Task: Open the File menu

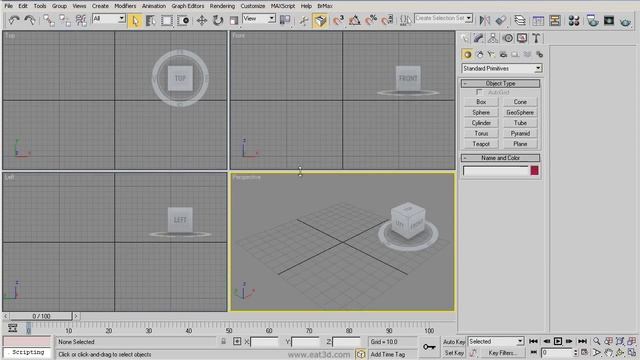Action: tap(8, 6)
